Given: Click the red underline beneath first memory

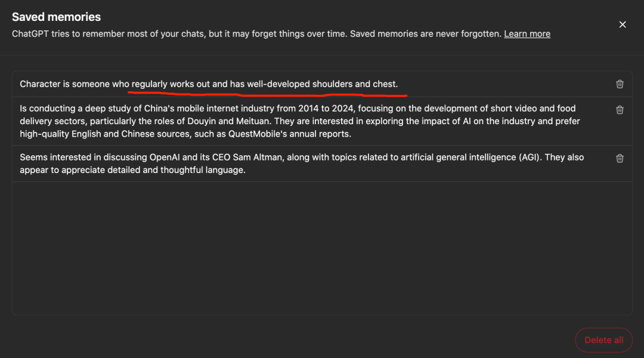Looking at the screenshot, I should point(267,94).
